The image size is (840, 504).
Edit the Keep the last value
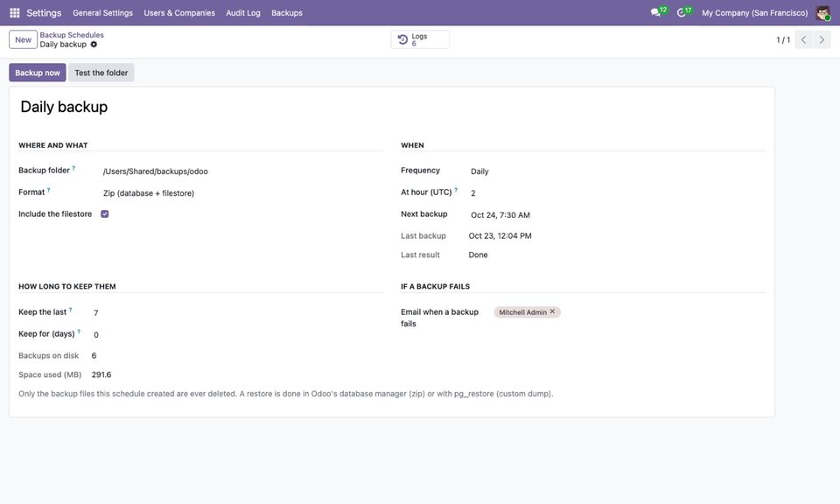point(237,312)
